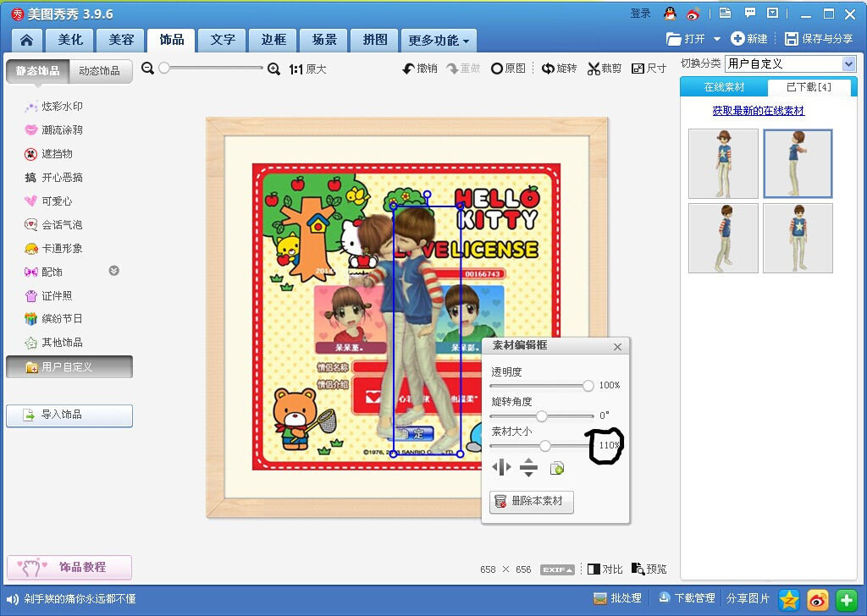Screen dimensions: 867x616
Task: Click the EXIF info badge
Action: point(557,569)
